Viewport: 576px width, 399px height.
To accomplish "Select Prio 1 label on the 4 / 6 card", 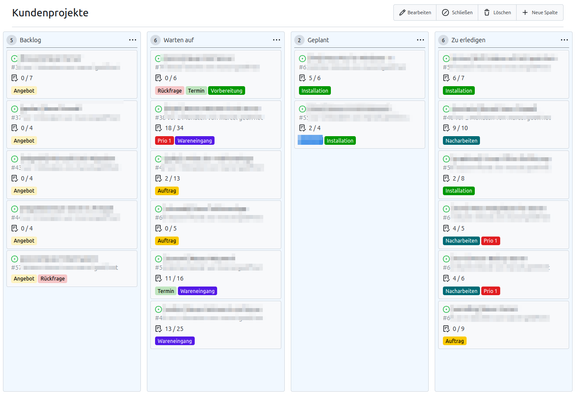I will coord(490,291).
